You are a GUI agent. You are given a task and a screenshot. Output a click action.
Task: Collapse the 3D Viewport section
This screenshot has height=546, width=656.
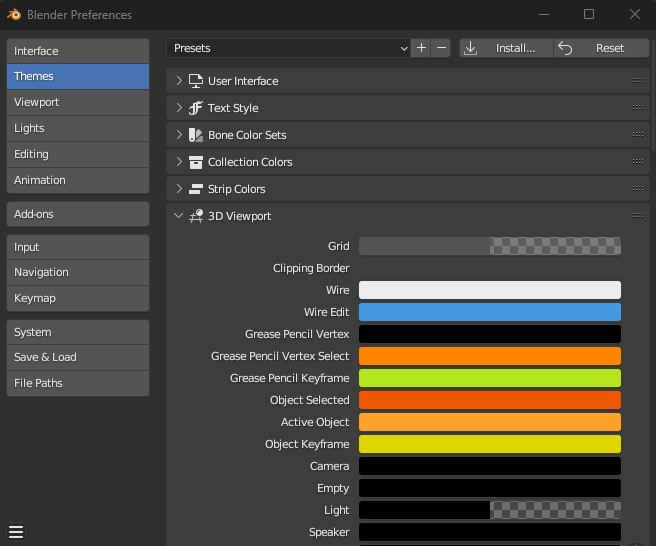pos(179,216)
